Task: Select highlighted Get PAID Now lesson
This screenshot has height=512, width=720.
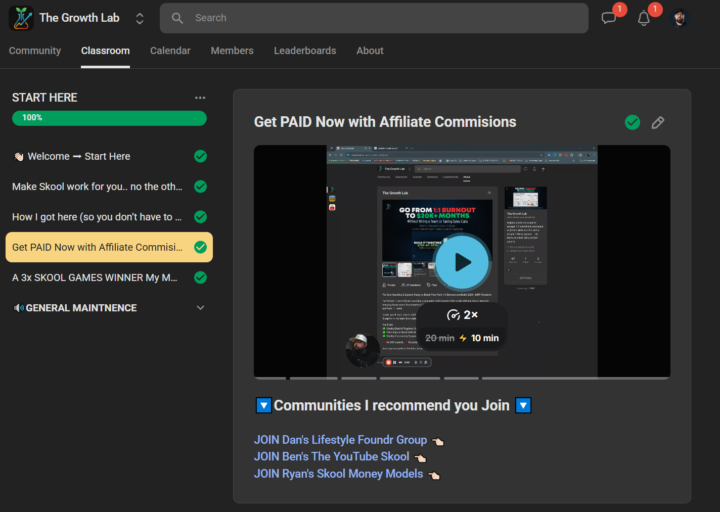Action: [109, 247]
